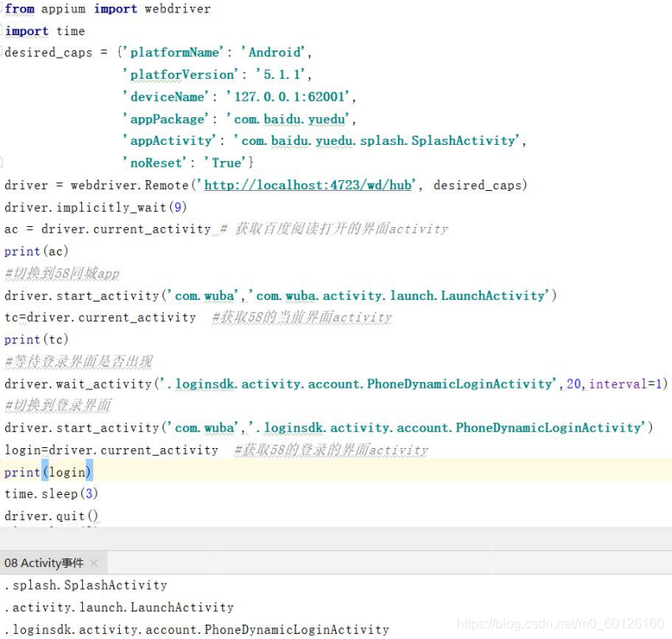Open the http://localhost:4723/wd/hub link
The width and height of the screenshot is (672, 639).
tap(308, 185)
